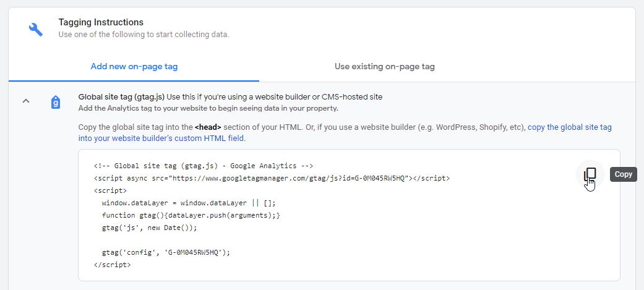Click the blue wrench Tagging Instructions icon

(36, 29)
